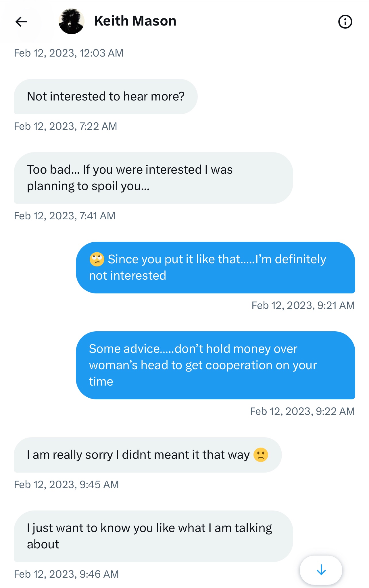Tap the 9:22 AM sent timestamp
The width and height of the screenshot is (369, 588).
tap(302, 411)
